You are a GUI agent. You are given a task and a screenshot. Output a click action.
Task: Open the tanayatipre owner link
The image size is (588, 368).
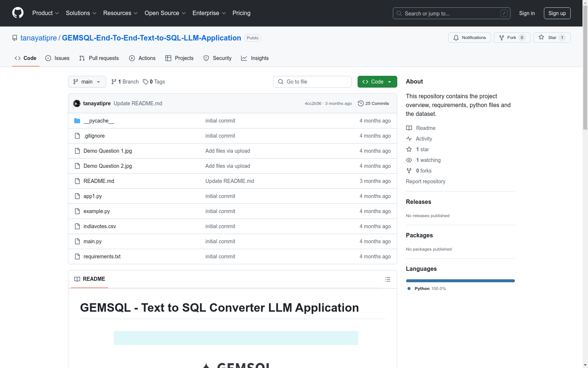pos(39,38)
